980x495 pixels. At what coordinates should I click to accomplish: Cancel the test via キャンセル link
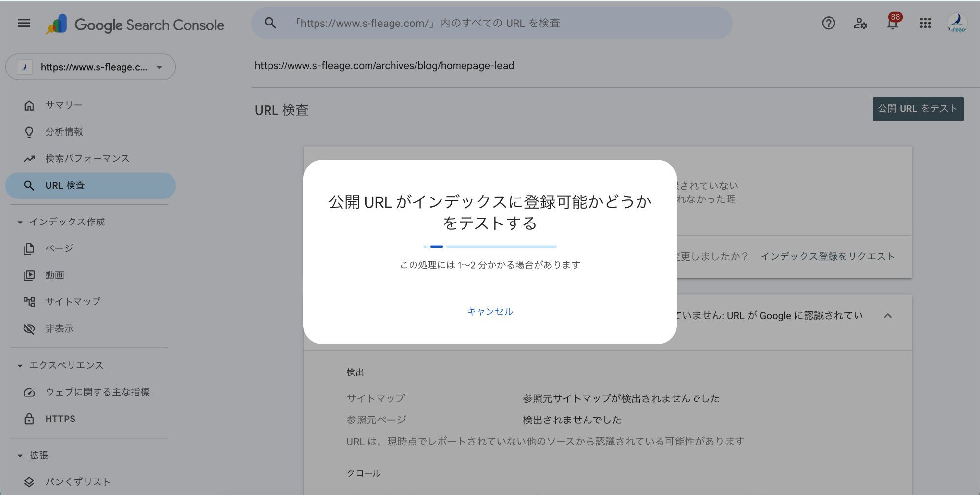coord(490,311)
